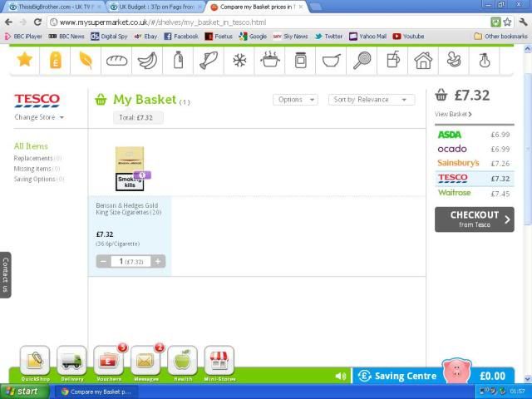
Task: Open Yahoo Mail bookmark
Action: pos(368,37)
